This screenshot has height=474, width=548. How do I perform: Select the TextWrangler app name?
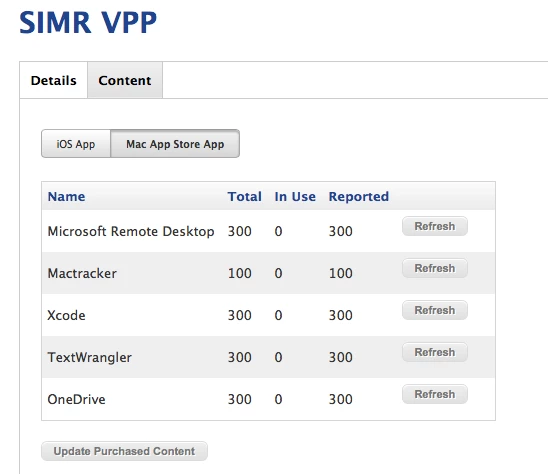tap(89, 357)
